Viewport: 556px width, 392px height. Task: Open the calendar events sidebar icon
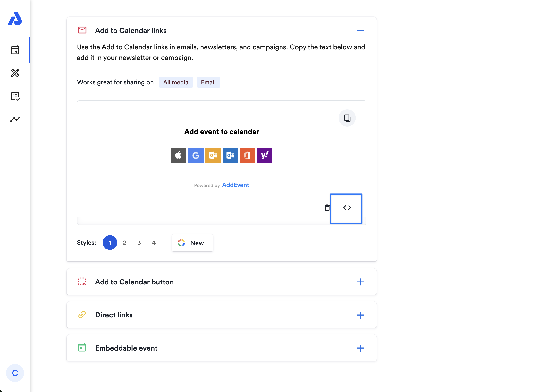15,50
